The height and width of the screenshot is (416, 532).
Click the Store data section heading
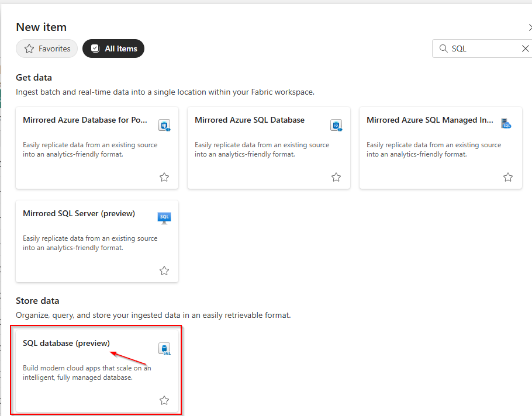click(x=37, y=301)
